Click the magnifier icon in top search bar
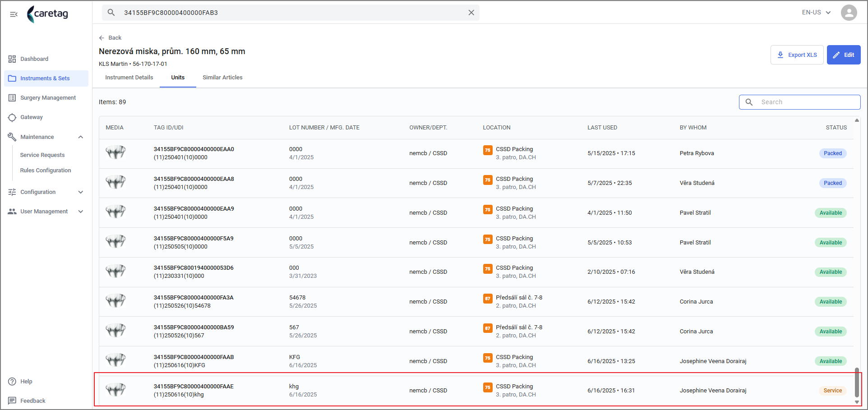Screen dimensions: 868x410 111,13
